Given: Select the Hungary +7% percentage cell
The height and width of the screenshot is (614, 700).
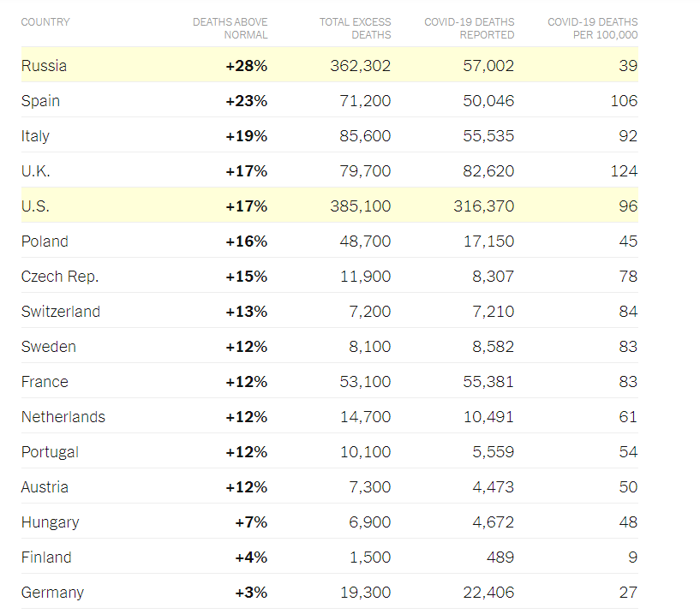Looking at the screenshot, I should click(251, 522).
